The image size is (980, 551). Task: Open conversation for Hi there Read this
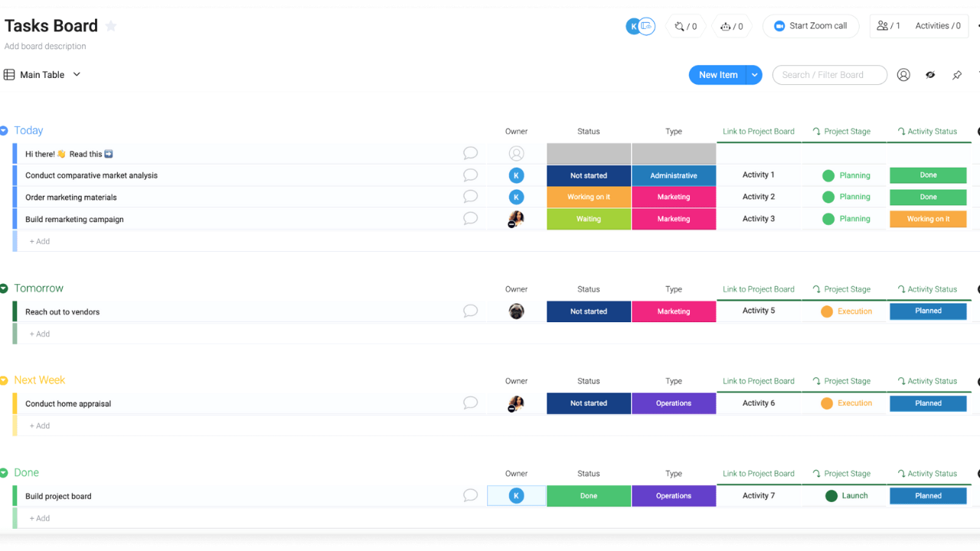pyautogui.click(x=470, y=154)
